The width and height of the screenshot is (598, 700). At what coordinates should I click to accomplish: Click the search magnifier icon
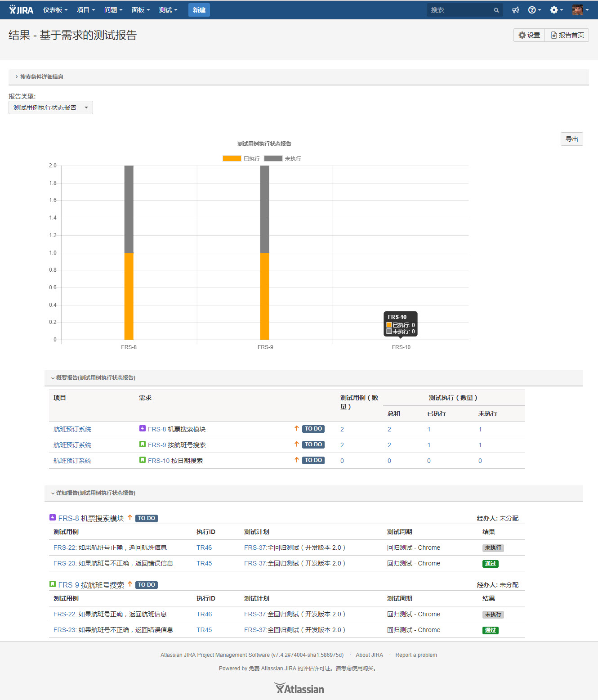[496, 10]
